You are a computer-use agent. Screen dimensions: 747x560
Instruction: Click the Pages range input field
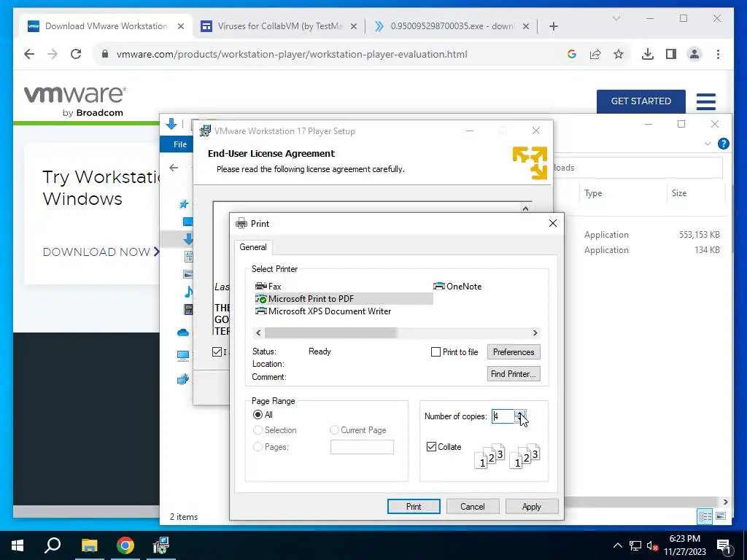coord(362,447)
